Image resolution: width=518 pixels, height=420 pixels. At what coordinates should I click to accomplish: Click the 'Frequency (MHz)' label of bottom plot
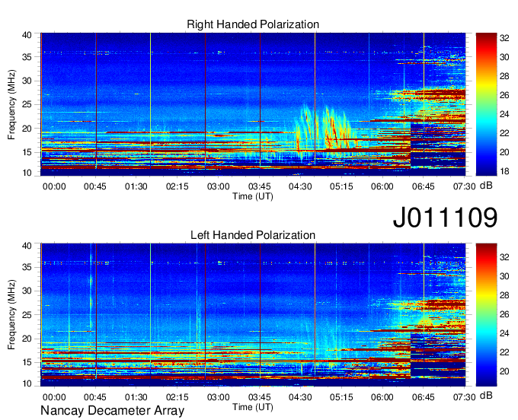click(x=11, y=315)
